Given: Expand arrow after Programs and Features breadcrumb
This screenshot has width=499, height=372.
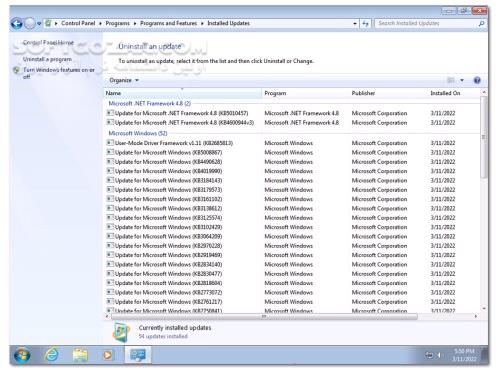Looking at the screenshot, I should (202, 23).
